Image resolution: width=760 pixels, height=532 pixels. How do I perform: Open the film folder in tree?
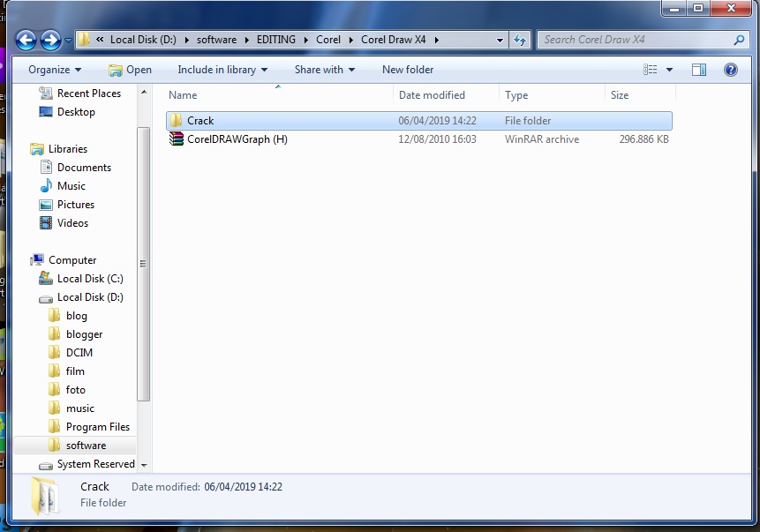[x=66, y=371]
